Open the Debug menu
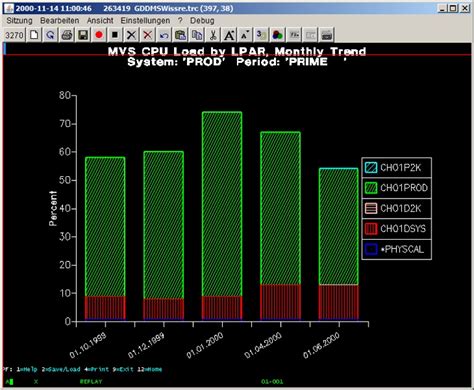474x390 pixels. tap(202, 21)
